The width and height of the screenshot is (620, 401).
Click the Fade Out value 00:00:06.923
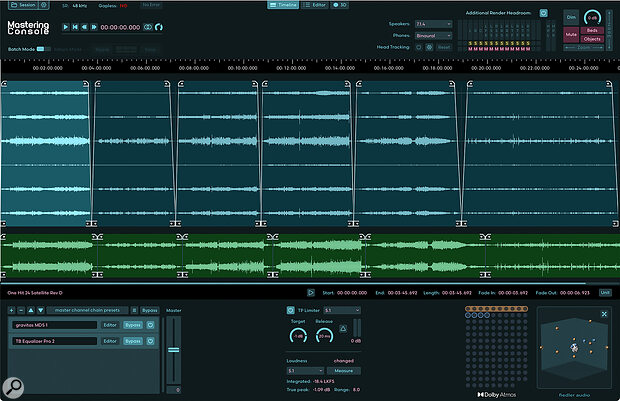click(x=575, y=293)
